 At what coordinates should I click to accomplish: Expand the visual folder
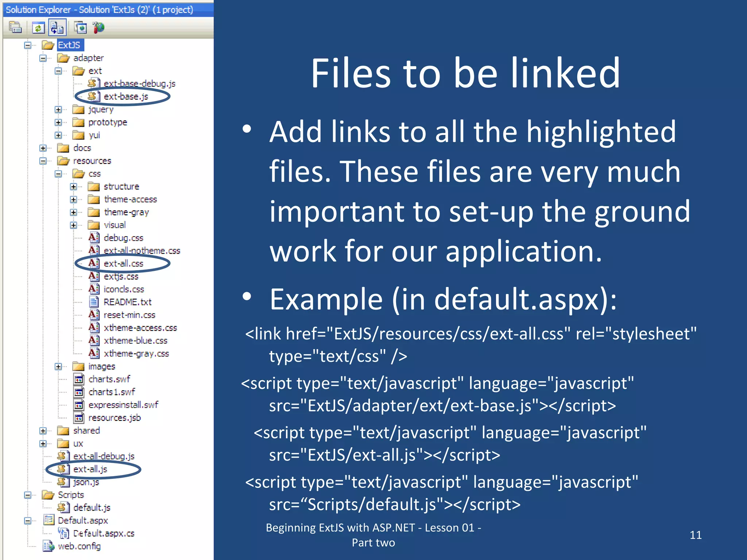click(x=74, y=225)
